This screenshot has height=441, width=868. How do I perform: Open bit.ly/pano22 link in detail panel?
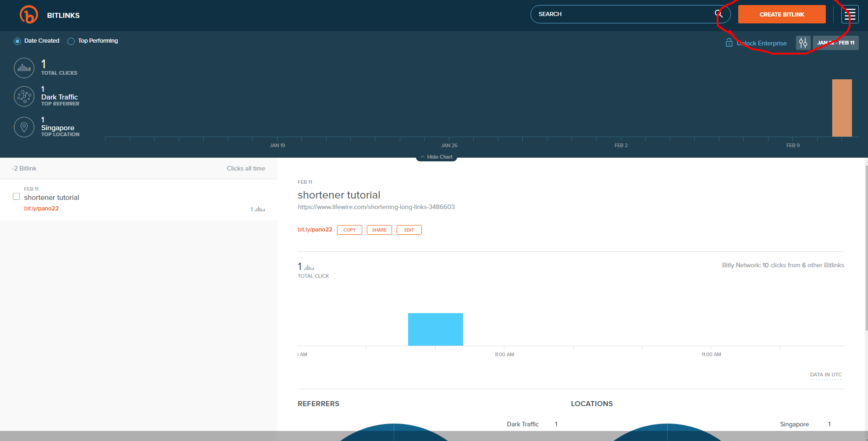coord(315,230)
